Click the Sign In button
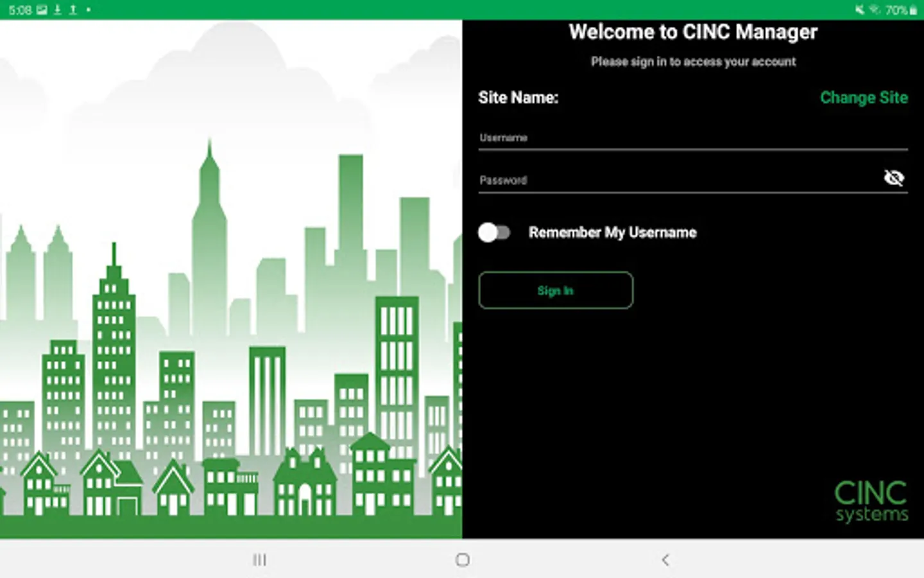Image resolution: width=924 pixels, height=578 pixels. coord(556,290)
